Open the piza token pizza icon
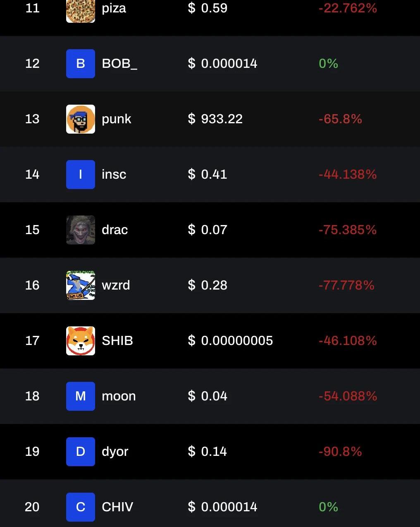The image size is (420, 527). [x=81, y=11]
